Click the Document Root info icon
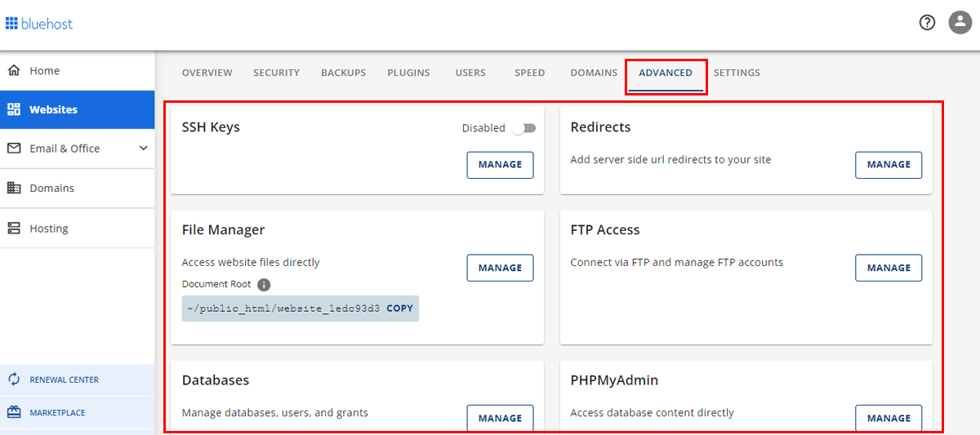The width and height of the screenshot is (980, 435). tap(264, 285)
